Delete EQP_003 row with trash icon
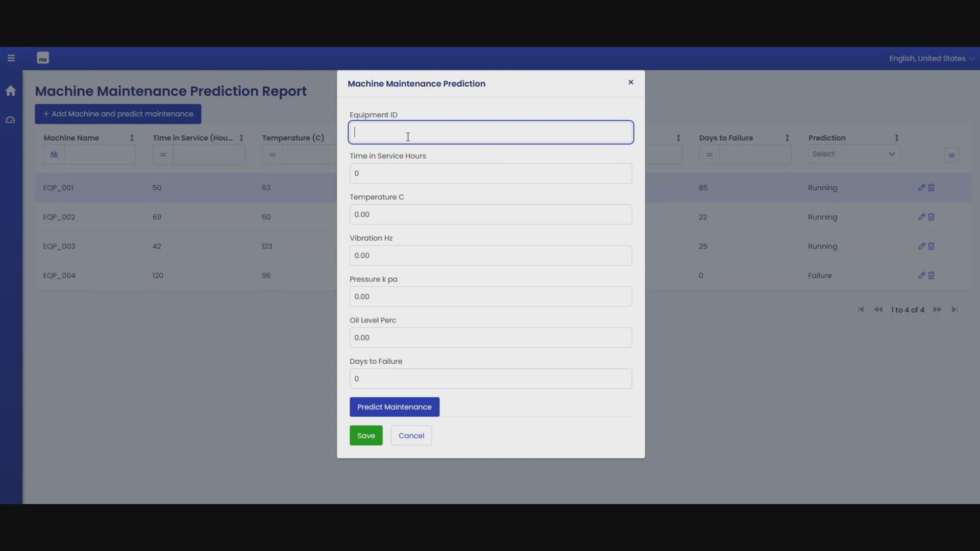Image resolution: width=980 pixels, height=551 pixels. [x=932, y=246]
